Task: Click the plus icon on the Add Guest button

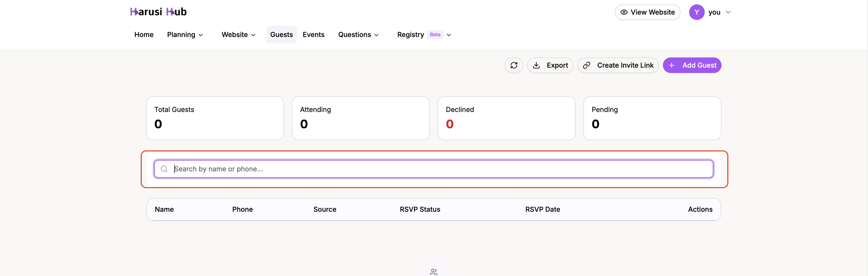Action: click(672, 65)
